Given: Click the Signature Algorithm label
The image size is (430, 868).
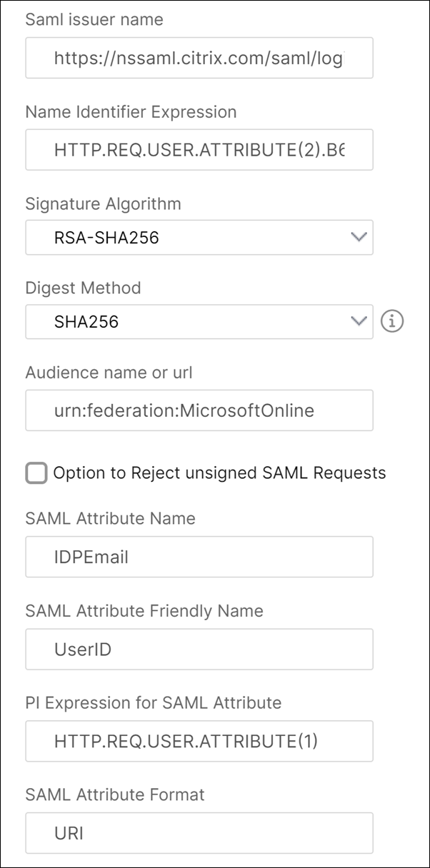Looking at the screenshot, I should pos(103,204).
